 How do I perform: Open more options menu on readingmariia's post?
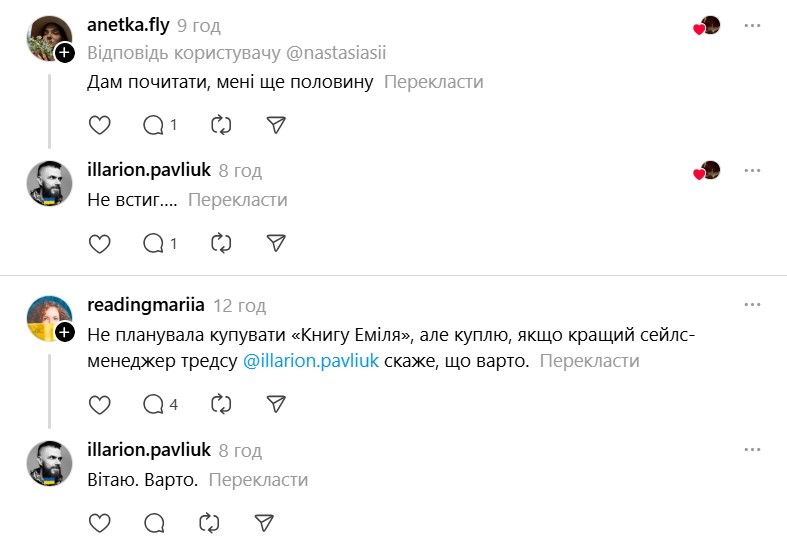752,305
